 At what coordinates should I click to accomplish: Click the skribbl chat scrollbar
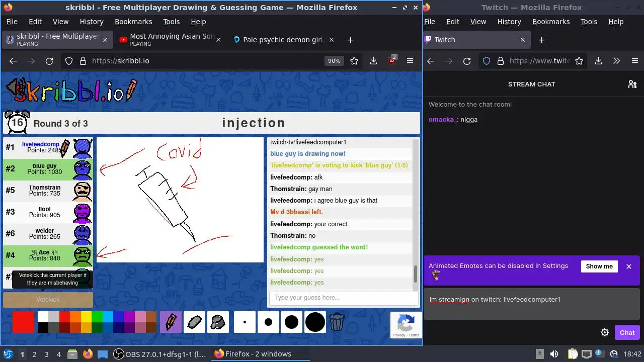[416, 274]
